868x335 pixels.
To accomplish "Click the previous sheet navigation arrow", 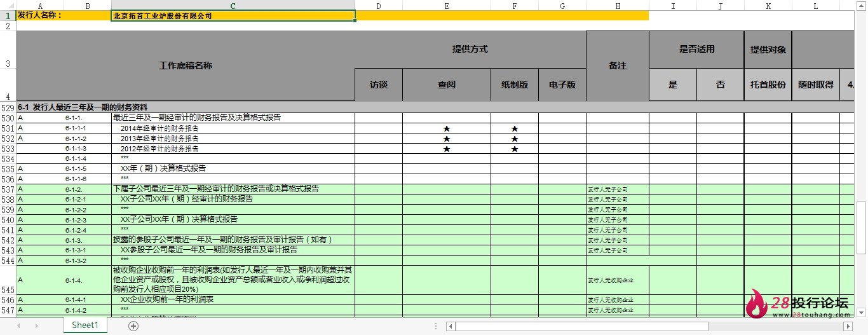I will tap(18, 325).
